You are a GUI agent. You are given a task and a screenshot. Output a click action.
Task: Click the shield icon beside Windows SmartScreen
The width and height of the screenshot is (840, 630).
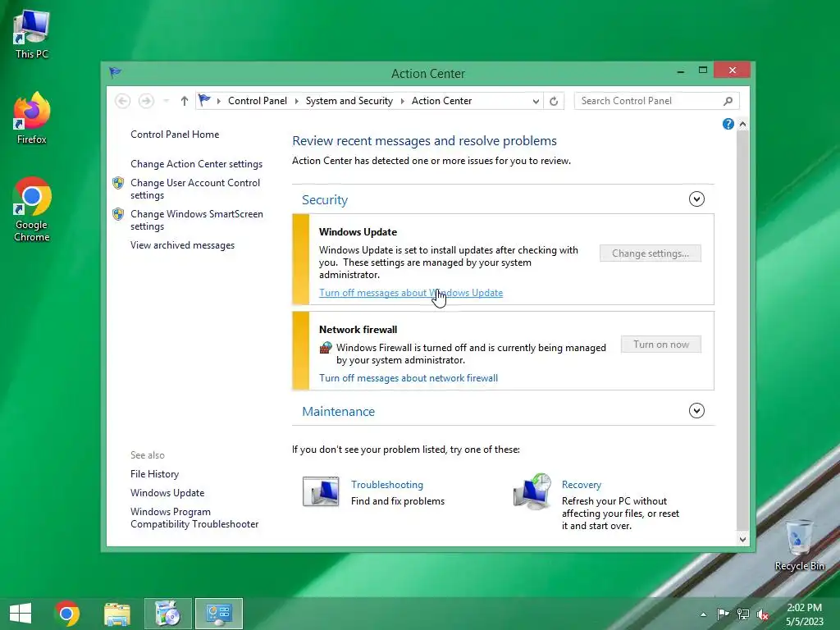(118, 214)
